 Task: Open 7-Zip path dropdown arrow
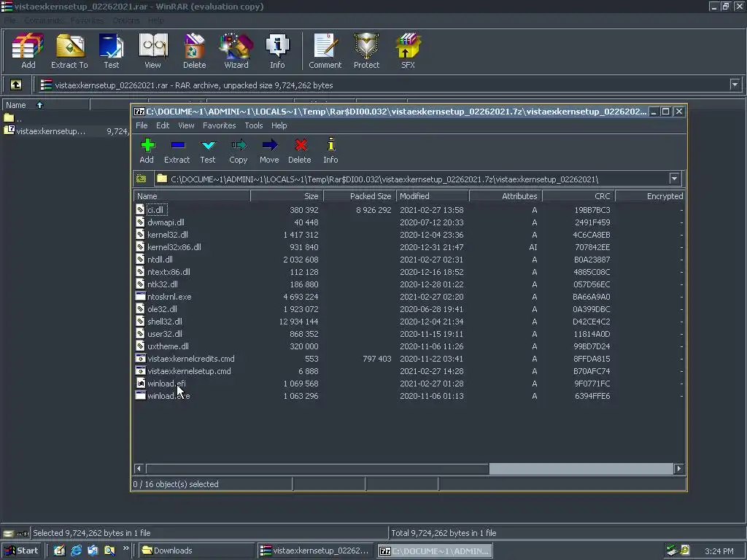(x=674, y=179)
